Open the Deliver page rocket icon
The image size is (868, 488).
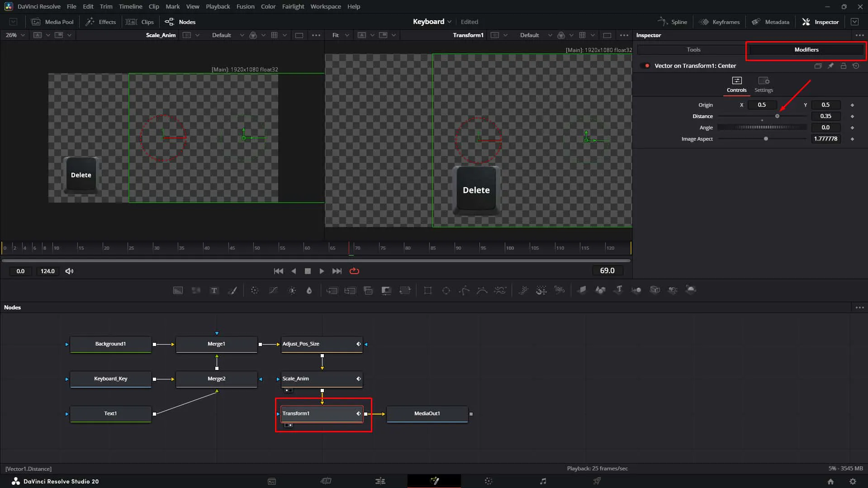coord(597,481)
